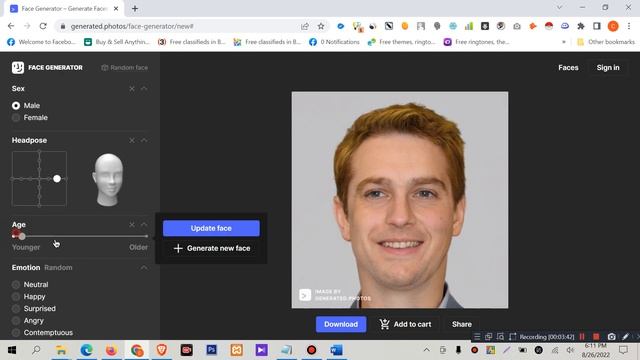
Task: Open Chrome three-dot menu
Action: pos(629,26)
